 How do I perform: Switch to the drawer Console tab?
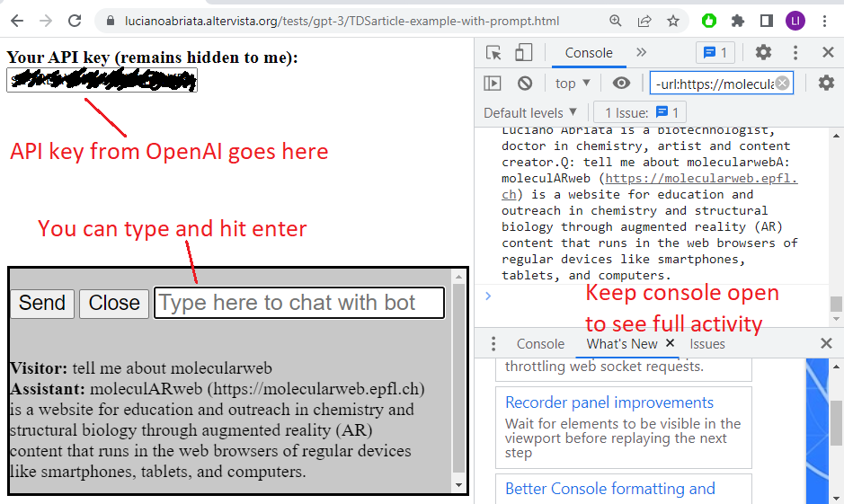point(540,344)
